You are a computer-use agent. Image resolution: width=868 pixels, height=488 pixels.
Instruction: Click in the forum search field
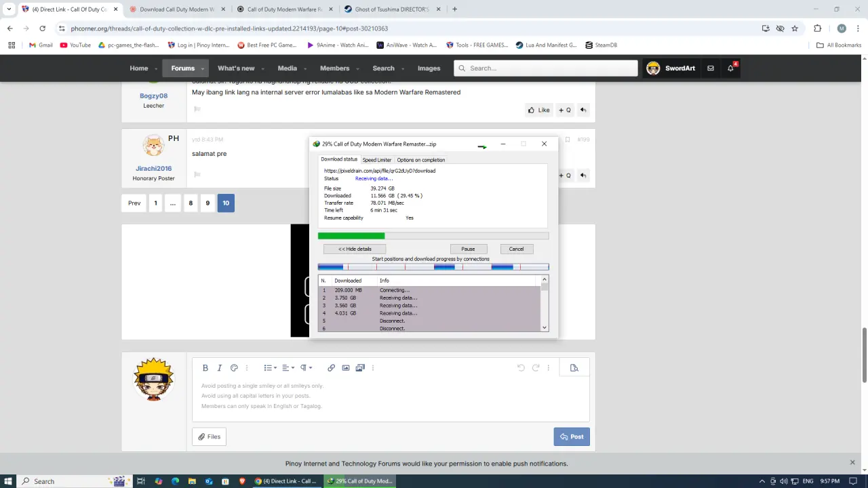[x=546, y=68]
